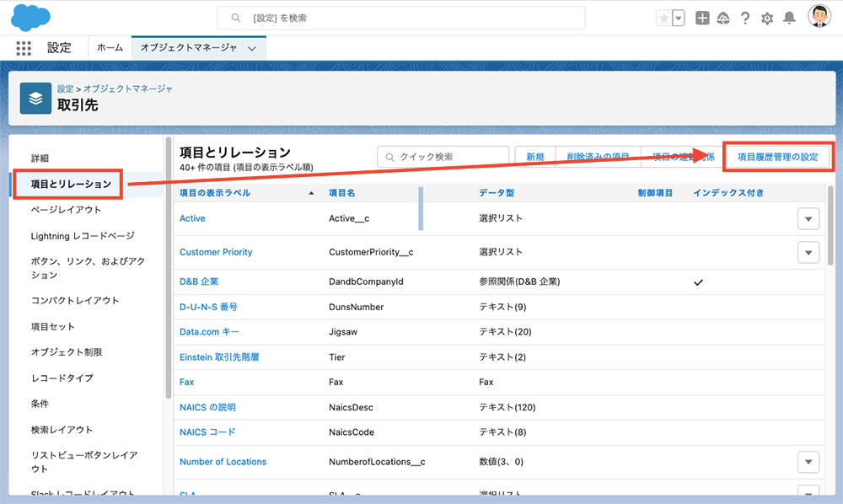Screen dimensions: 843x504
Task: Open the Fax field link
Action: (186, 382)
